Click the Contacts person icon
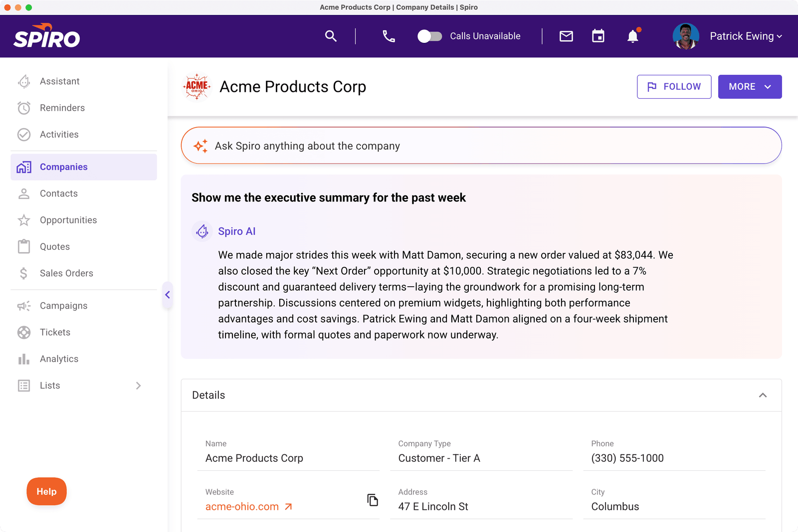Screen dimensions: 798x532 coord(24,193)
